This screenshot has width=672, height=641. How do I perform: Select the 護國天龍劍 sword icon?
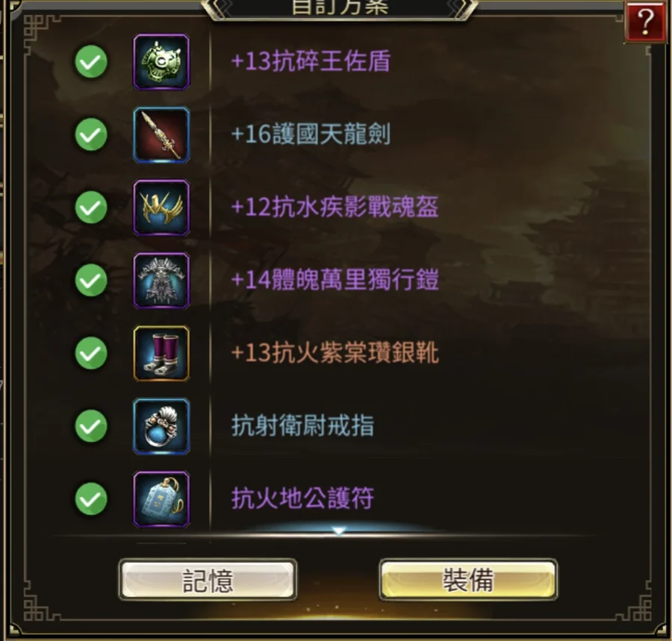tap(161, 135)
